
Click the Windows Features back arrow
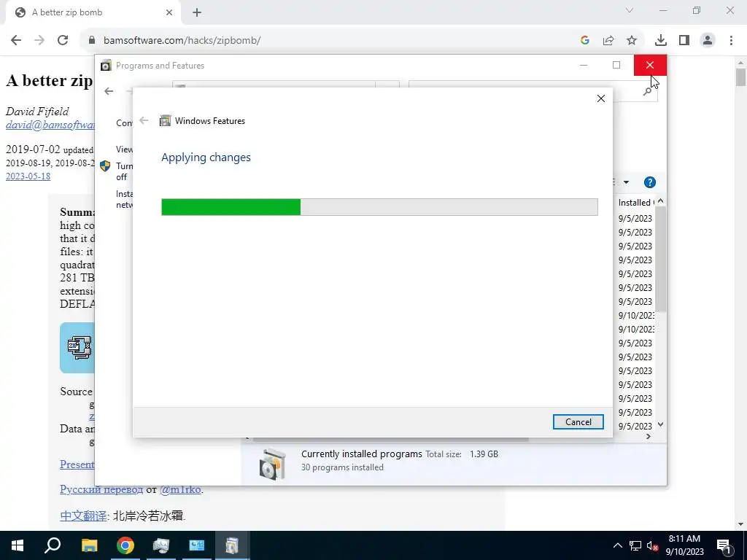144,120
